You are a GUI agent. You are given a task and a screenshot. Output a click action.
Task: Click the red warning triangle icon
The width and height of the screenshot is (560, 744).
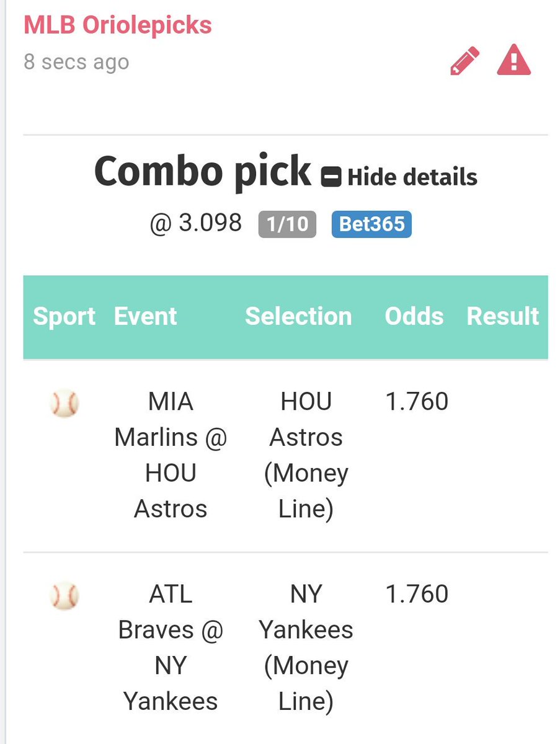[514, 61]
